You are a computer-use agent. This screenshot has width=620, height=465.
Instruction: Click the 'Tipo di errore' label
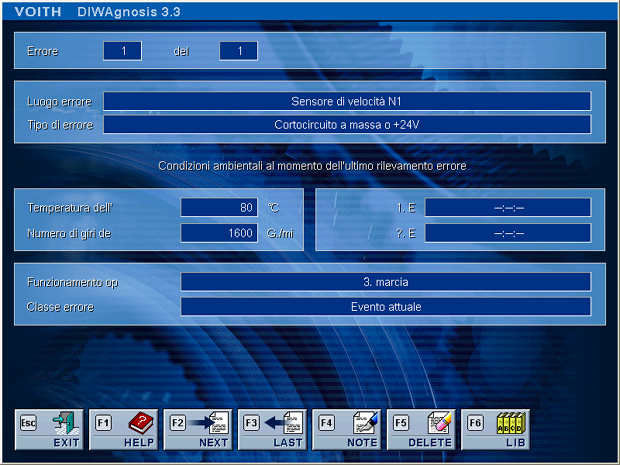coord(60,125)
